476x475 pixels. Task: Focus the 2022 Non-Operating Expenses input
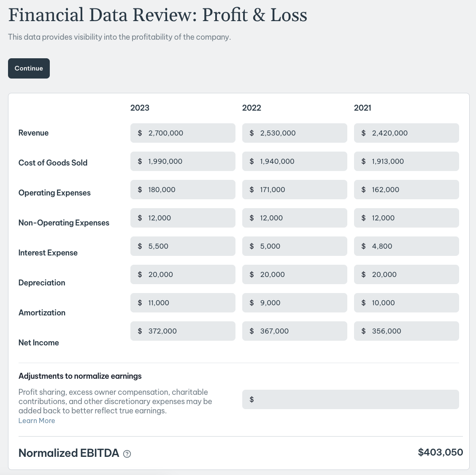[295, 218]
